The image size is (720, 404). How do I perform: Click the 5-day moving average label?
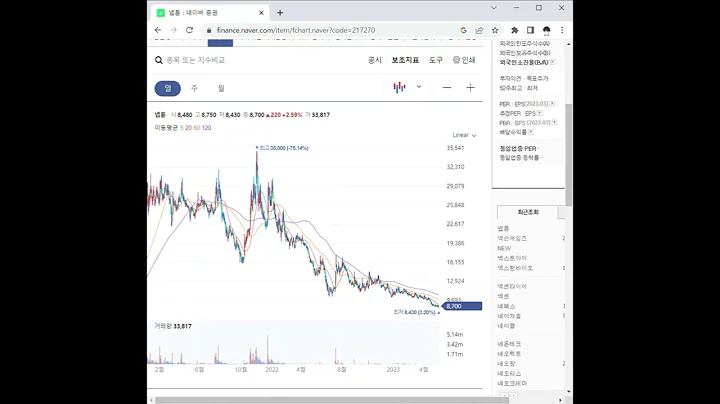pos(181,128)
